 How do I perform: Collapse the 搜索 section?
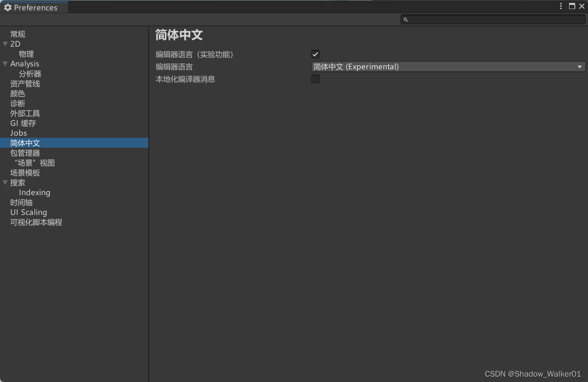(x=5, y=182)
